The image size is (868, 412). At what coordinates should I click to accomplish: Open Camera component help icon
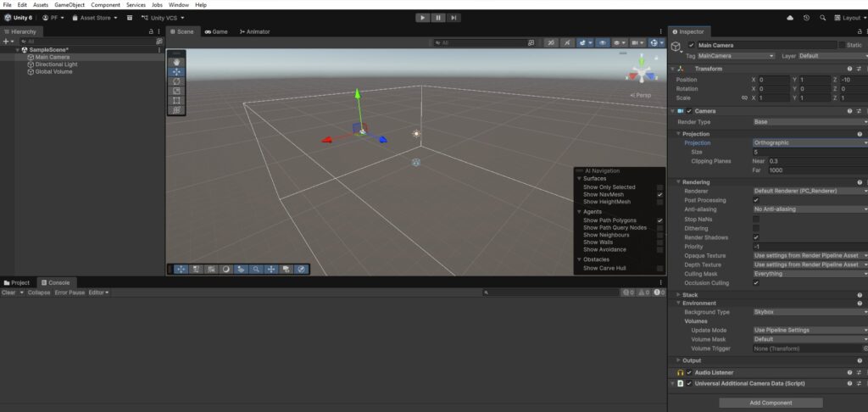(x=849, y=111)
